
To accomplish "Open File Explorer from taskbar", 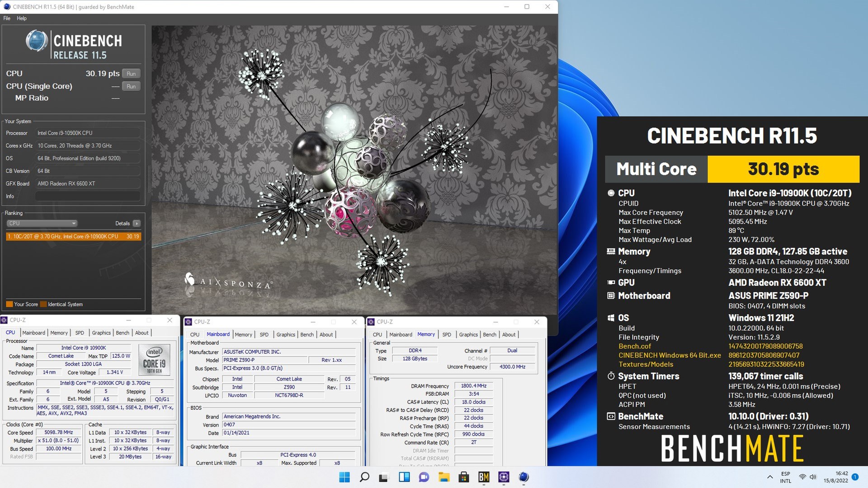I will pos(444,477).
